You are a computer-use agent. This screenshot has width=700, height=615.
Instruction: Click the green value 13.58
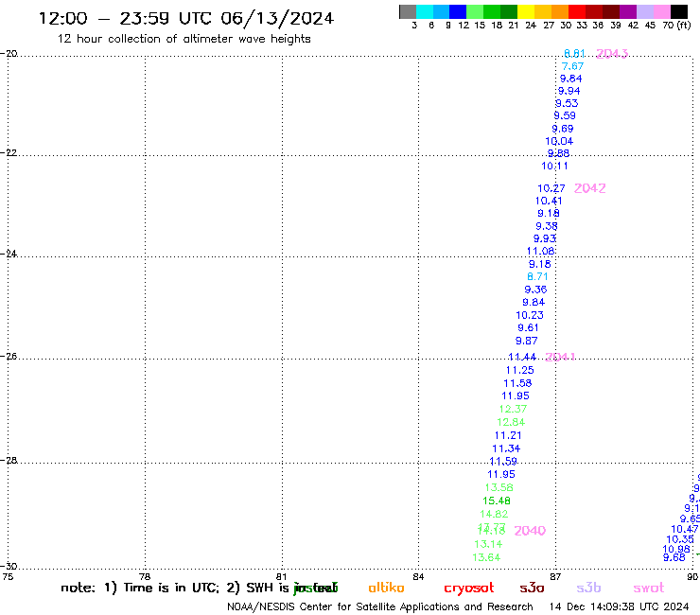pyautogui.click(x=499, y=487)
